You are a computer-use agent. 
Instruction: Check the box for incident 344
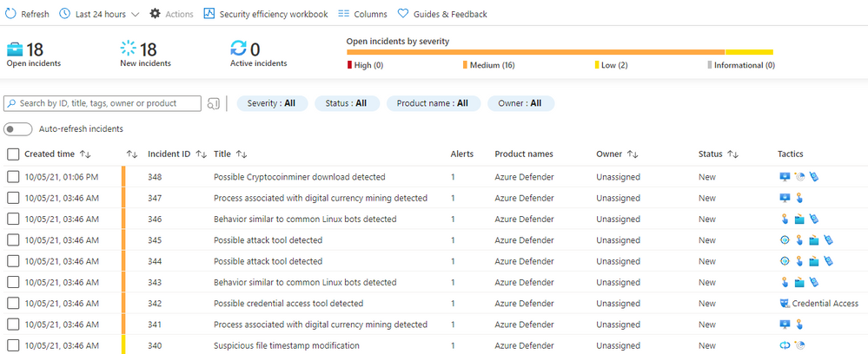coord(13,261)
